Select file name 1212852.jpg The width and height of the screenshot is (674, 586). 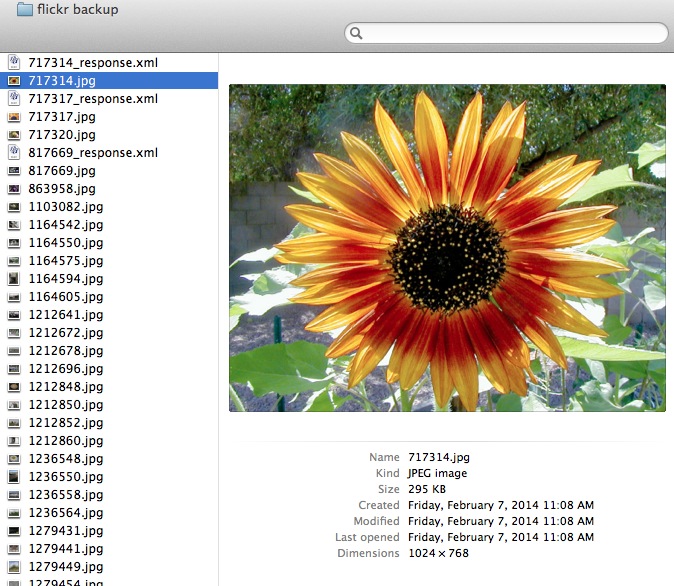(66, 423)
